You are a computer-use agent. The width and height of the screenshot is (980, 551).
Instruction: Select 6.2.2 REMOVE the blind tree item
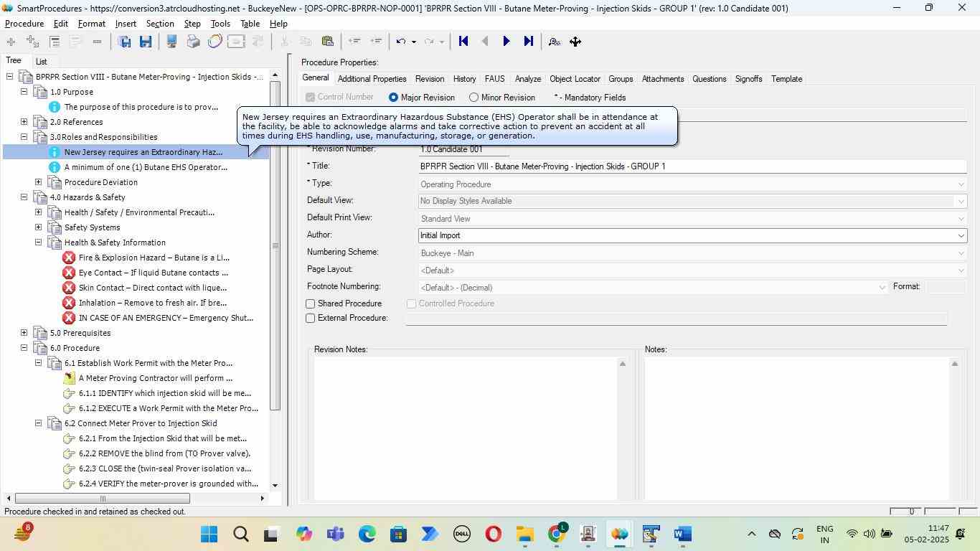click(164, 453)
